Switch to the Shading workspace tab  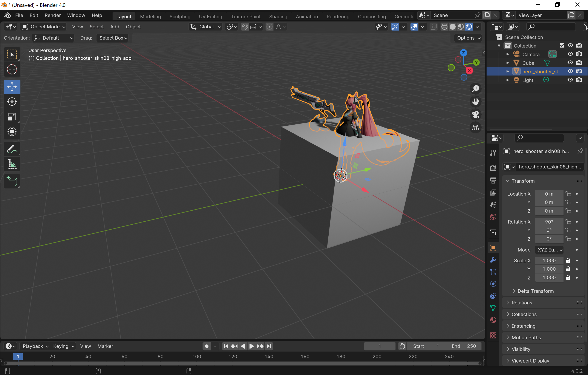click(x=278, y=16)
